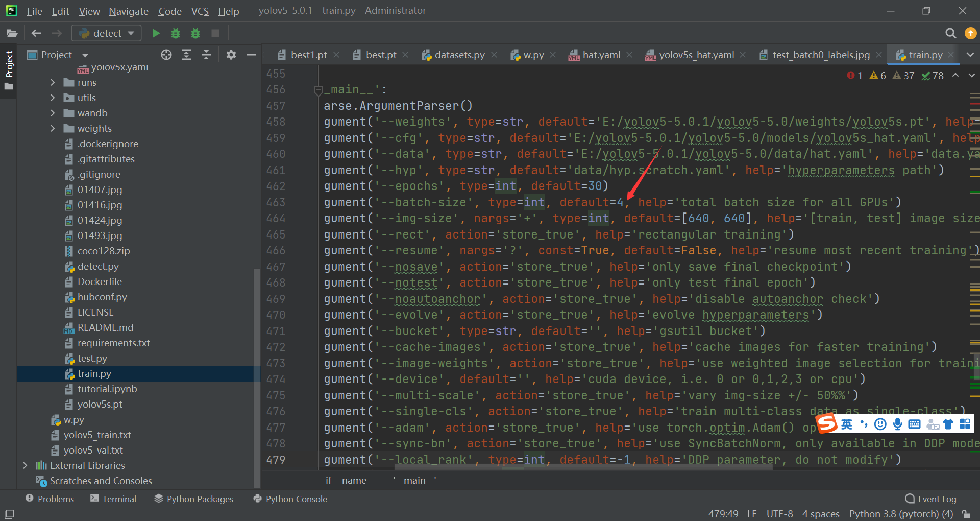Screen dimensions: 980x521
Task: Hide the Project tool window
Action: coord(251,55)
